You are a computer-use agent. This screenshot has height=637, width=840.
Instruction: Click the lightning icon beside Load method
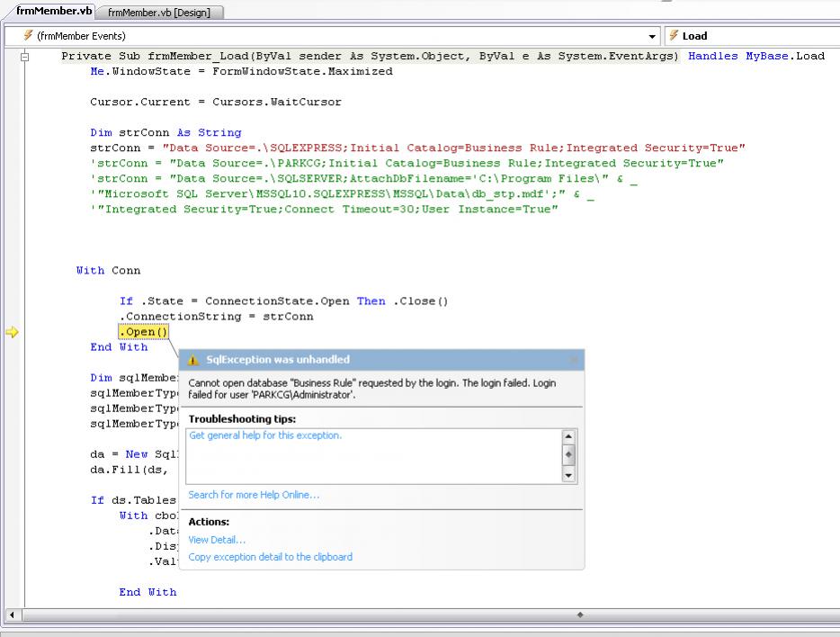click(674, 35)
